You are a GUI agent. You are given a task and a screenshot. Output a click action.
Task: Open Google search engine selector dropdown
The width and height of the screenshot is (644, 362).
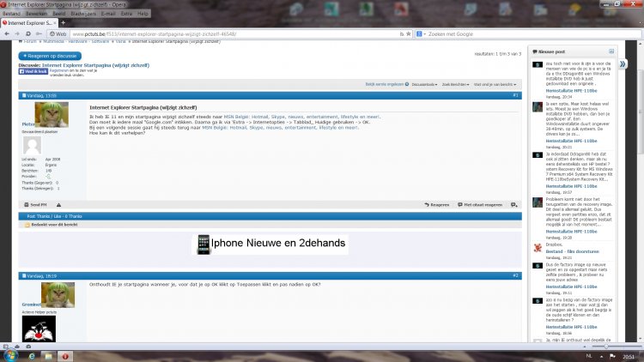coord(421,34)
